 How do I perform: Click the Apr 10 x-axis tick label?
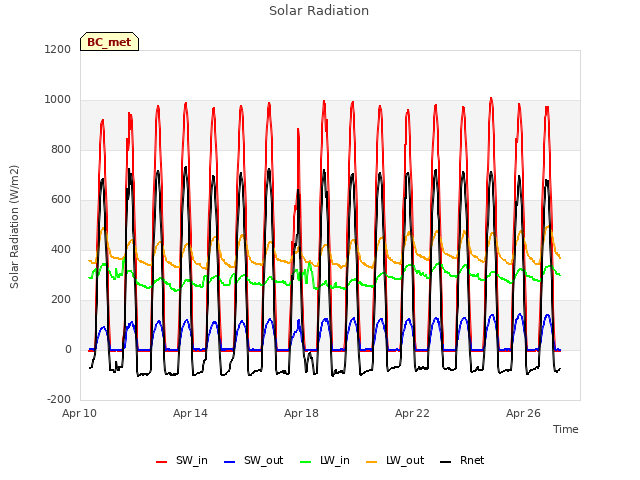click(x=80, y=413)
